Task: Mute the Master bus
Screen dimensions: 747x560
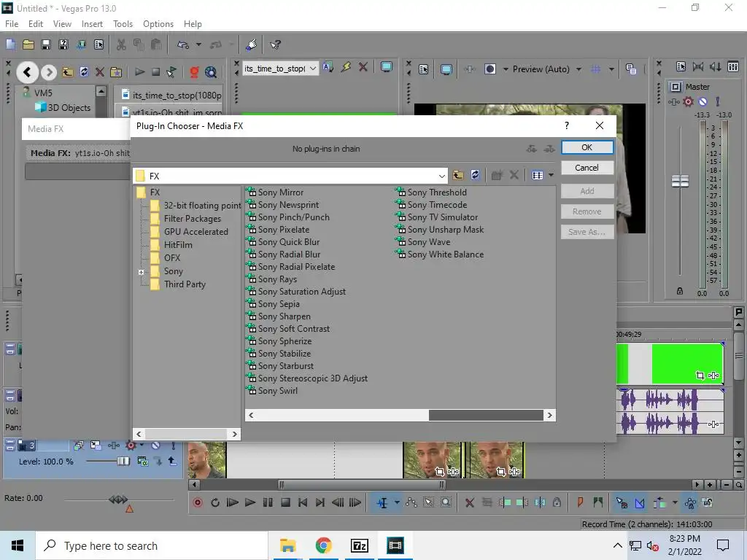Action: click(x=703, y=101)
